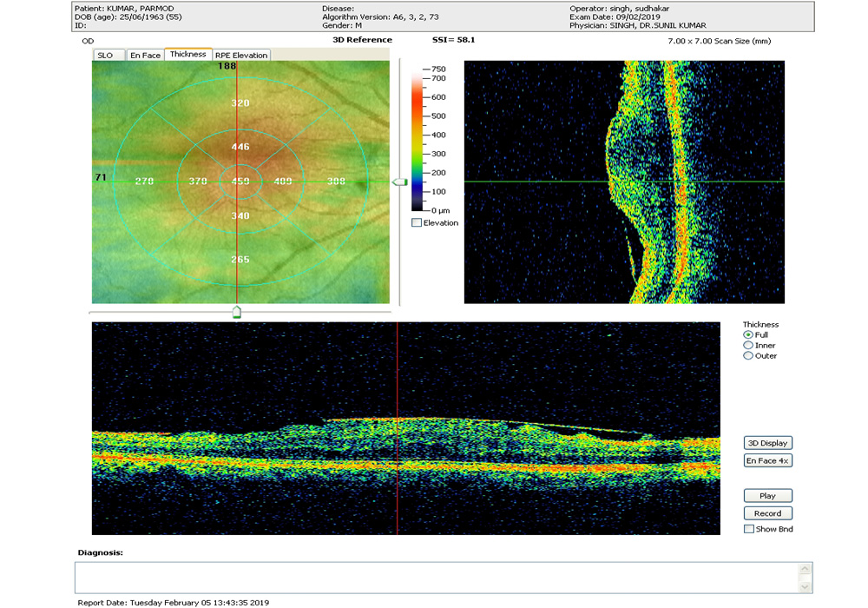Click the horizontal B-scan OCT image
Screen dimensions: 868x608
tap(405, 428)
